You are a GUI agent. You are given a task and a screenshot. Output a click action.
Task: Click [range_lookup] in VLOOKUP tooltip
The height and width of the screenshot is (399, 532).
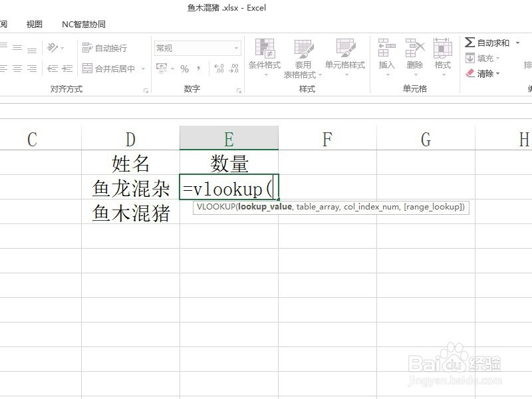[434, 207]
